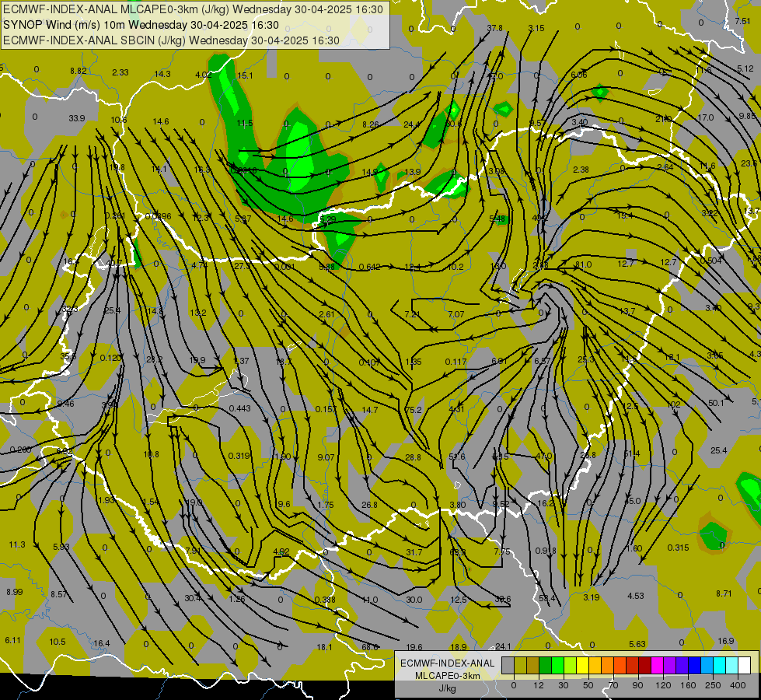Click the 8.71 grid value

tap(724, 593)
